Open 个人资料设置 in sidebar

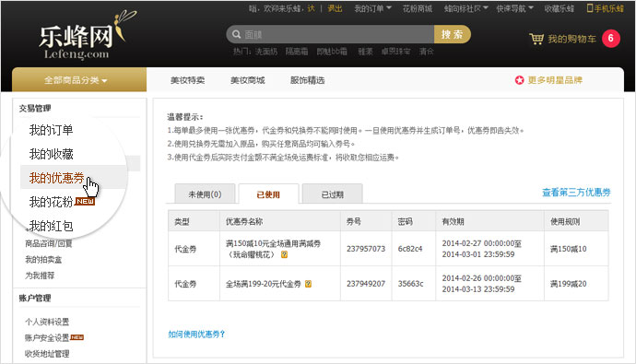coord(47,322)
